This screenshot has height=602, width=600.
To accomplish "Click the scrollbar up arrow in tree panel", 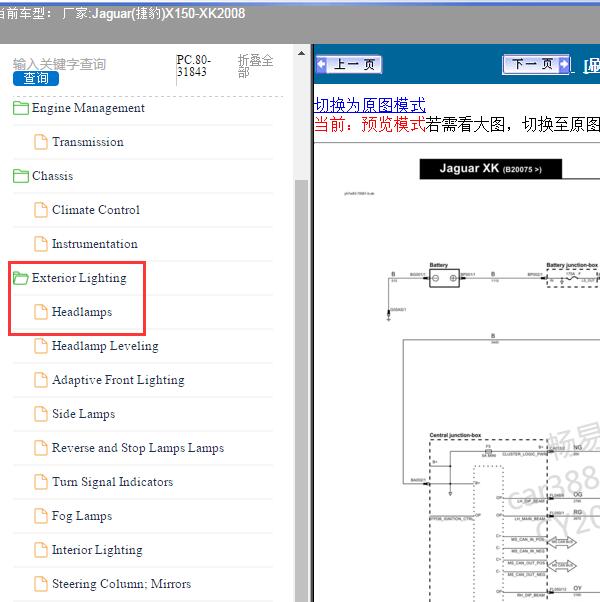I will tap(302, 53).
